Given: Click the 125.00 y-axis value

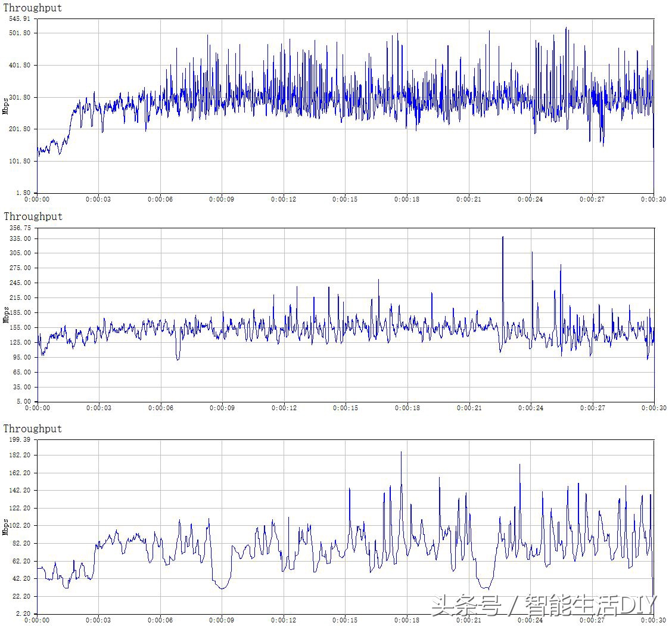Looking at the screenshot, I should coord(21,342).
